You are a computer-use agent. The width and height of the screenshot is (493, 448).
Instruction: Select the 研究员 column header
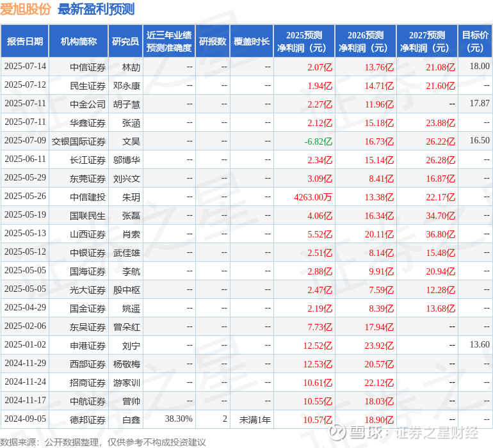pyautogui.click(x=125, y=41)
